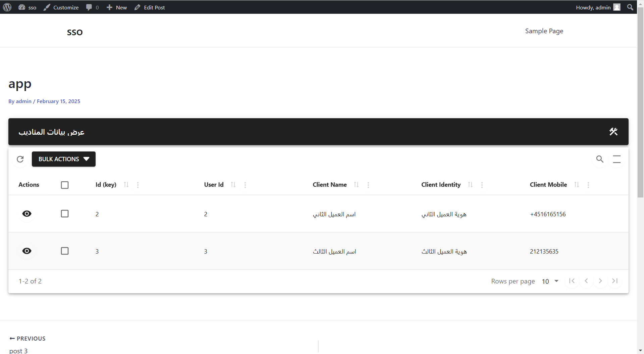
Task: Click the admin author link
Action: point(23,101)
